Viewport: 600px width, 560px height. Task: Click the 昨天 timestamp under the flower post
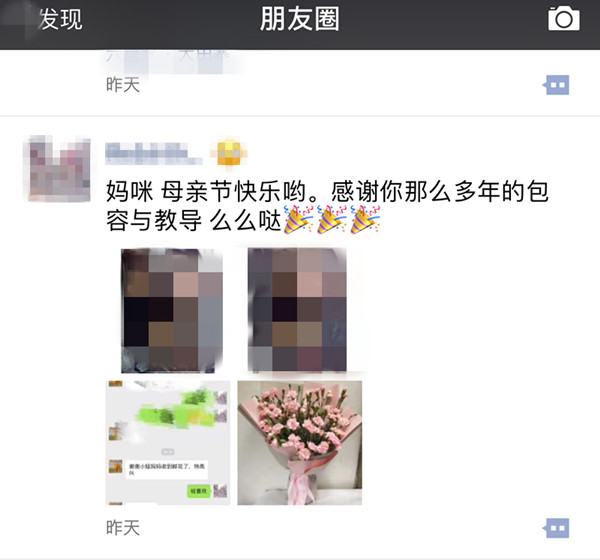pos(123,528)
